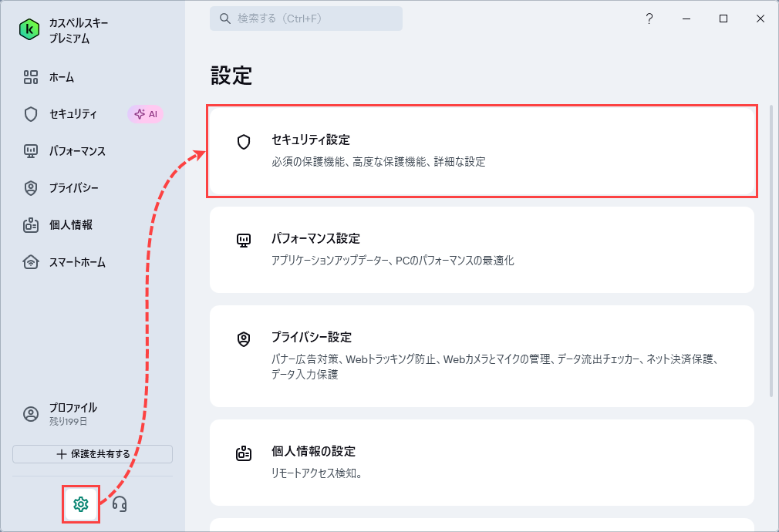Click the パフォーマンス monitor icon in sidebar
Image resolution: width=779 pixels, height=532 pixels.
(x=31, y=151)
